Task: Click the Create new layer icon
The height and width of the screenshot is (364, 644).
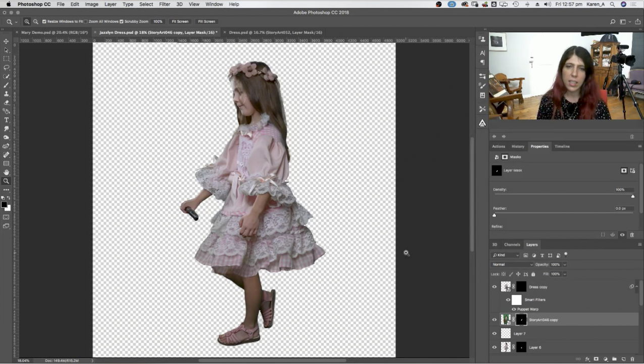Action: [623, 359]
